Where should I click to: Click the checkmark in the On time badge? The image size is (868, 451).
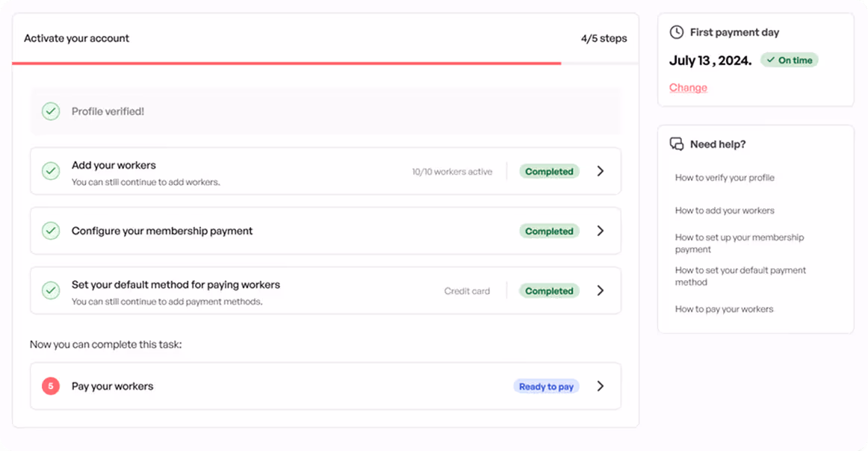coord(771,60)
